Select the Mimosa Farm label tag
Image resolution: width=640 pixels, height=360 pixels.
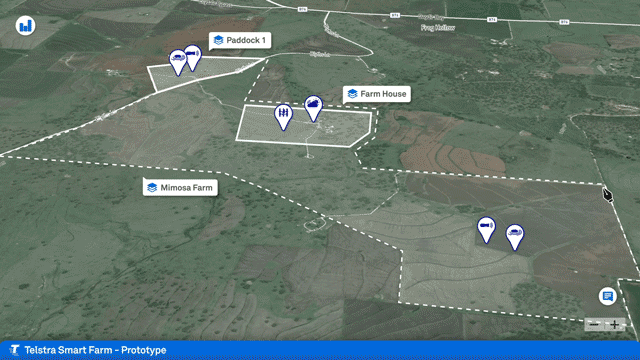[180, 188]
